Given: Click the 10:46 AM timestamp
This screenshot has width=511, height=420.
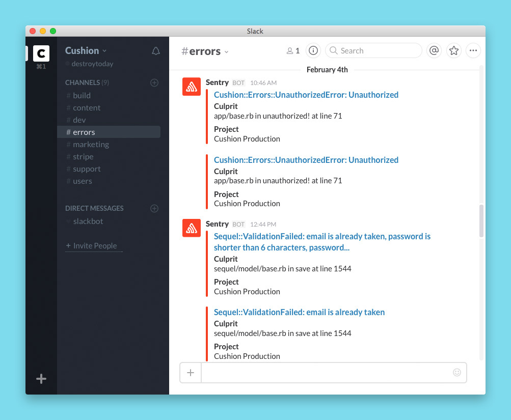Looking at the screenshot, I should (263, 82).
